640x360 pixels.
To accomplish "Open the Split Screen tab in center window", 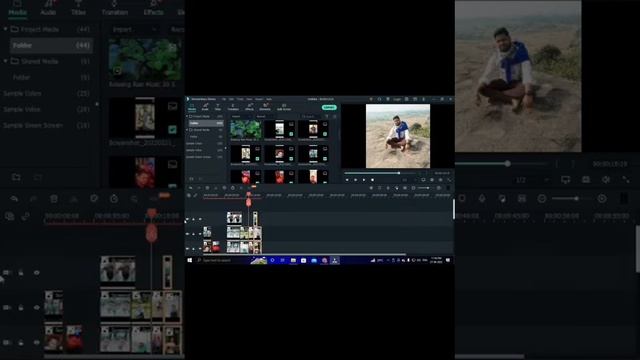I will click(284, 107).
